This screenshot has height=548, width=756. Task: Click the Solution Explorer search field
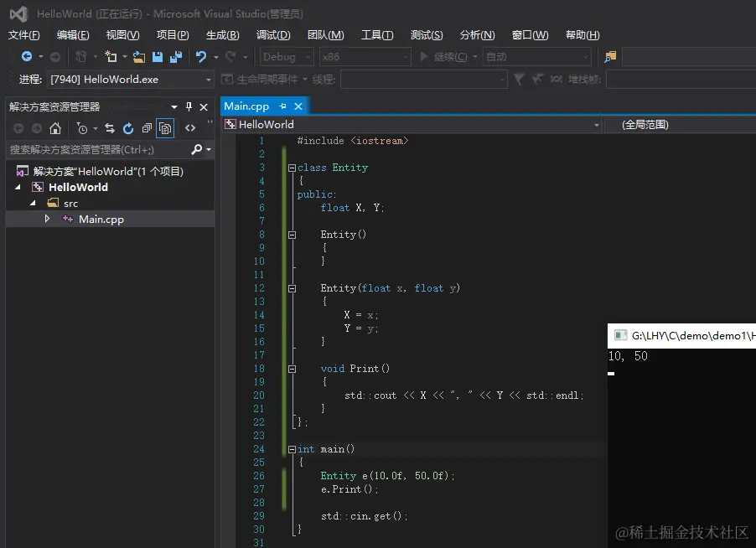pos(98,149)
